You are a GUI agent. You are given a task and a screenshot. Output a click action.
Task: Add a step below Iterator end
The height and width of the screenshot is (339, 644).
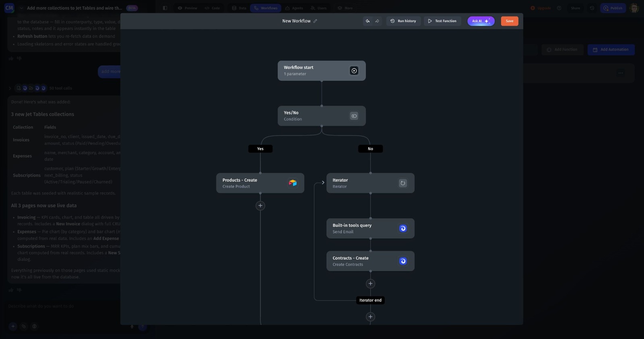click(x=370, y=316)
